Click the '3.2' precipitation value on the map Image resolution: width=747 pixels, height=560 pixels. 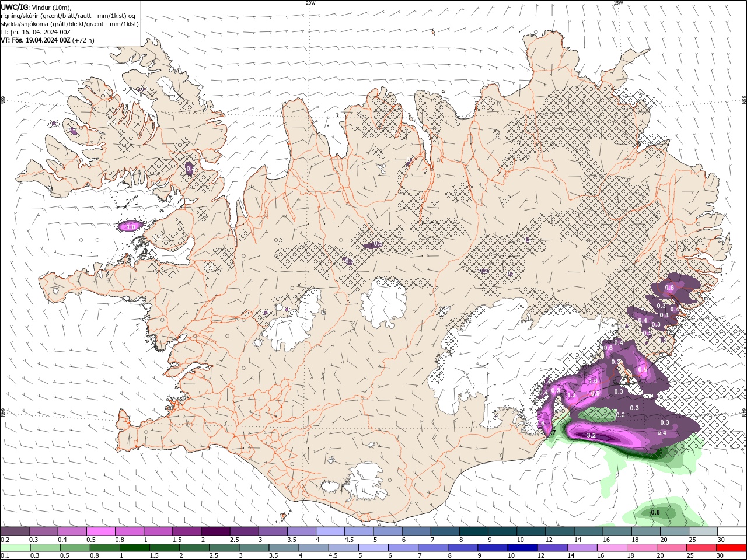(591, 435)
